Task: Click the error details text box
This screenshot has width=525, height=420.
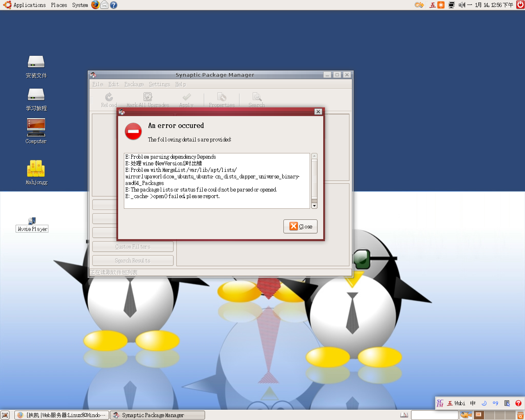Action: click(x=217, y=181)
